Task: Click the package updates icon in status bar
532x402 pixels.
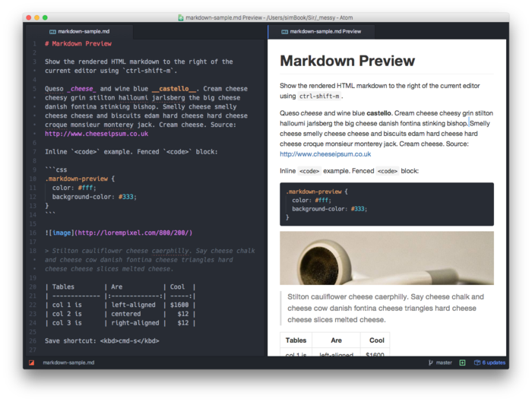Action: pyautogui.click(x=477, y=362)
